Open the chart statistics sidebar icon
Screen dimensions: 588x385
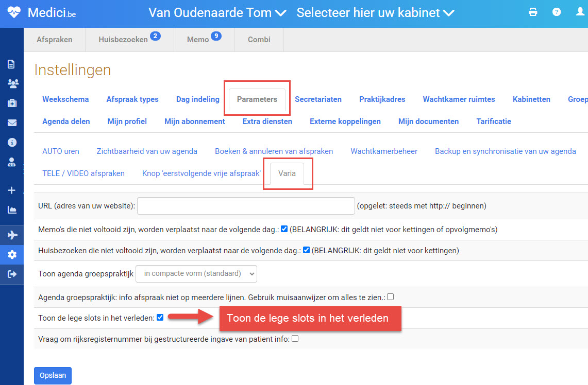click(x=11, y=209)
